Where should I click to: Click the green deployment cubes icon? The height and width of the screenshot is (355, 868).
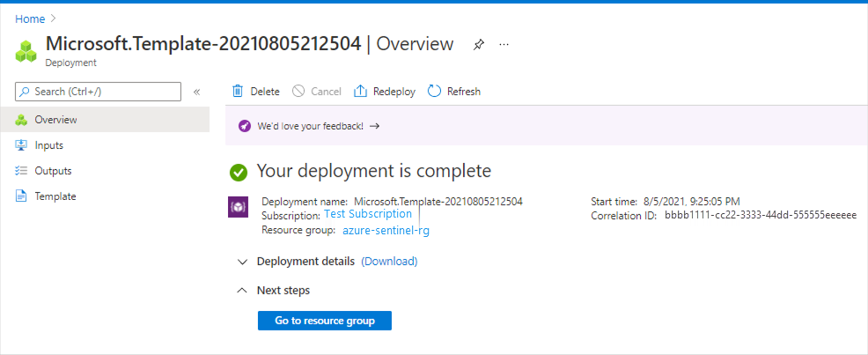click(x=26, y=50)
